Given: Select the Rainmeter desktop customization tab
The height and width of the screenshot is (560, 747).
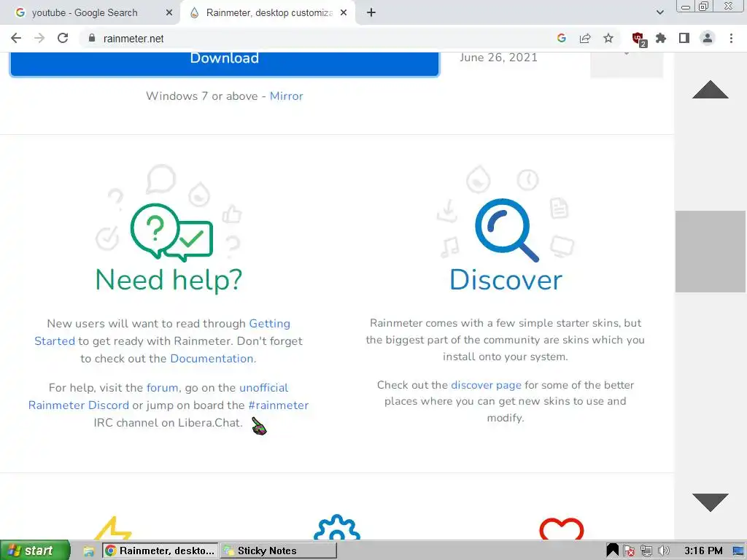Looking at the screenshot, I should pyautogui.click(x=267, y=13).
